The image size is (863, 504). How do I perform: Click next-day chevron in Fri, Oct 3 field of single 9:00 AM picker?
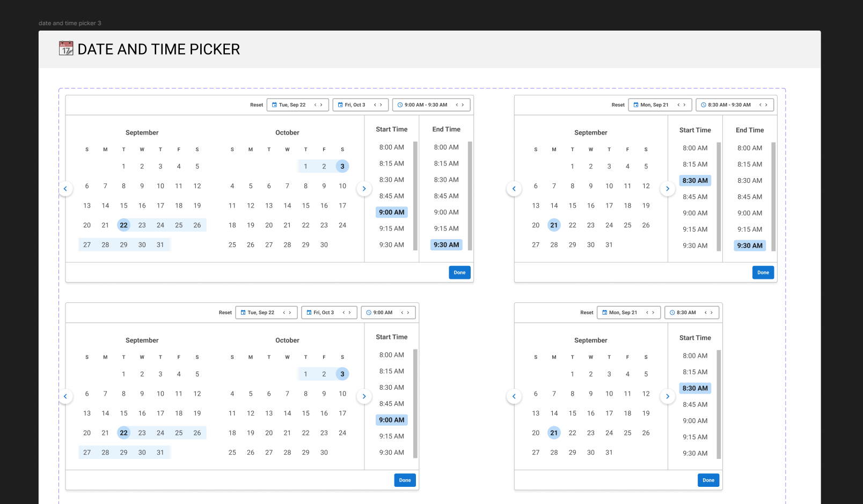349,313
